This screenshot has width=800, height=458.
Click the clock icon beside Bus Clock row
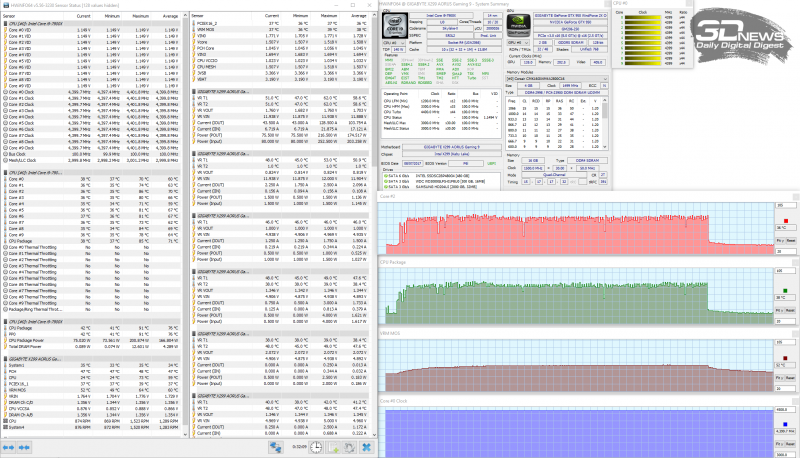tap(6, 154)
